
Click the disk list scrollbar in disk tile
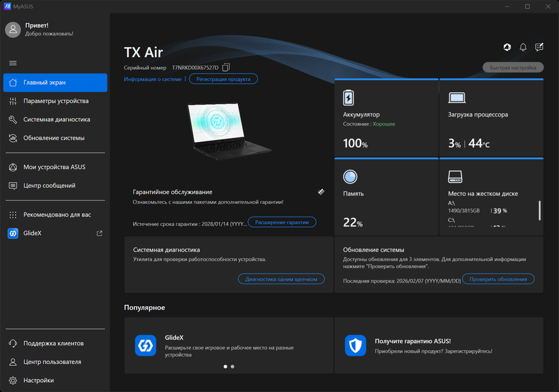[539, 211]
